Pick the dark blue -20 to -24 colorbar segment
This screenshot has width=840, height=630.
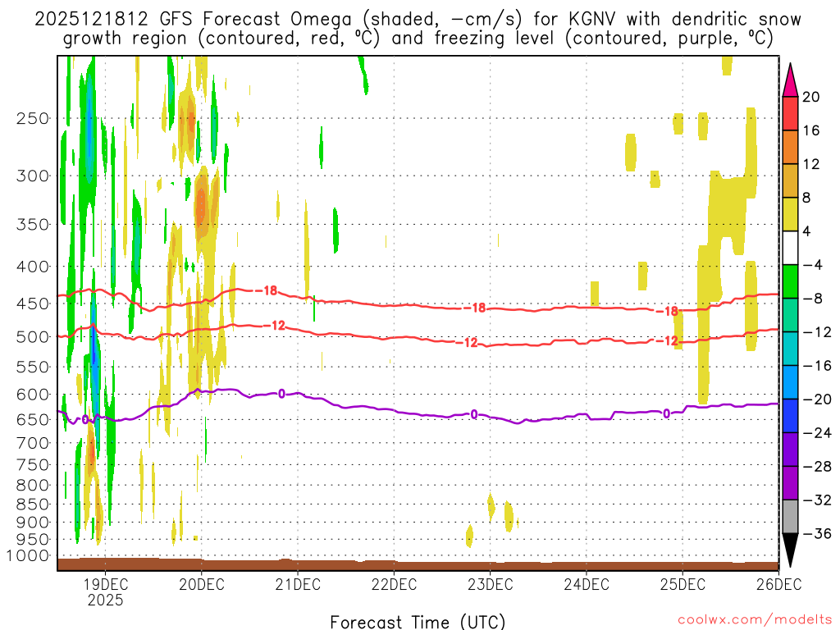click(x=790, y=416)
